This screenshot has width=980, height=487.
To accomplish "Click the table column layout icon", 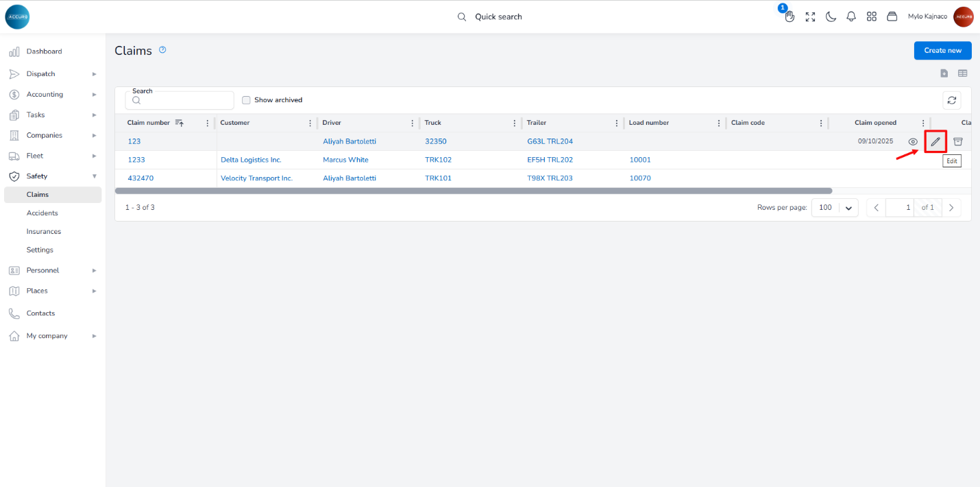I will point(963,73).
